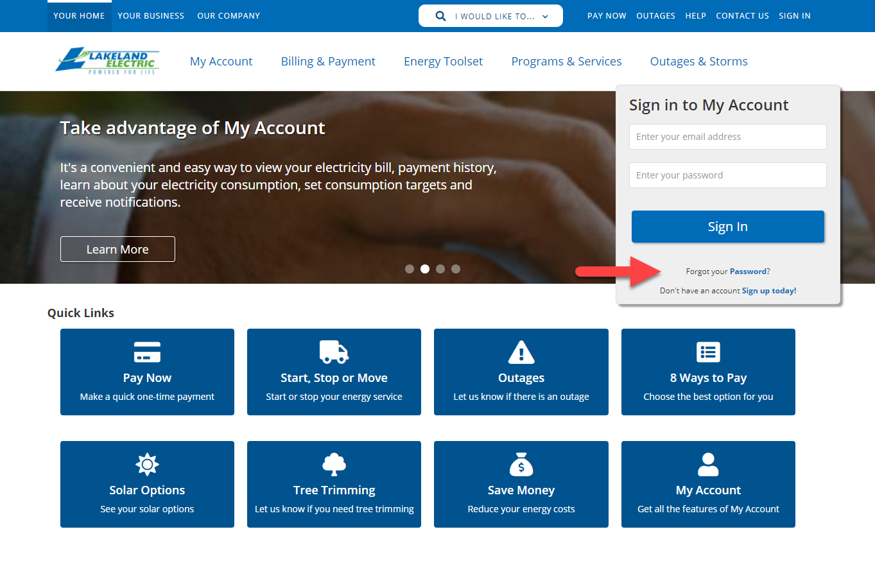This screenshot has height=588, width=875.
Task: Expand the Billing & Payment menu
Action: pos(328,62)
